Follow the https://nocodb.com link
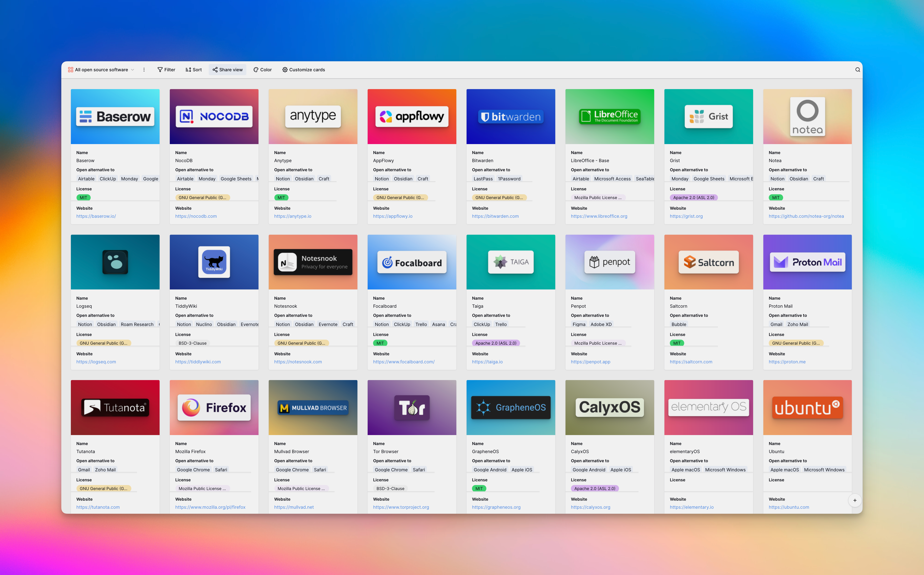Viewport: 924px width, 575px height. pyautogui.click(x=196, y=216)
